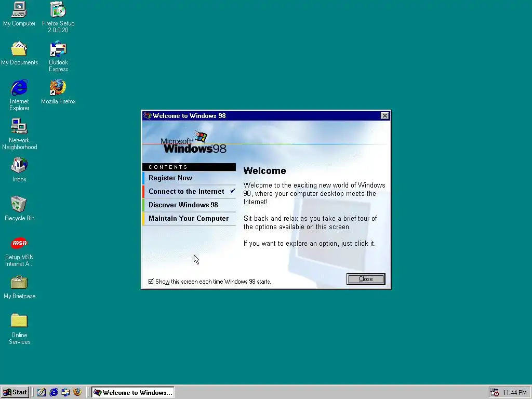Click the Welcome to Windows taskbar button
532x399 pixels.
132,392
